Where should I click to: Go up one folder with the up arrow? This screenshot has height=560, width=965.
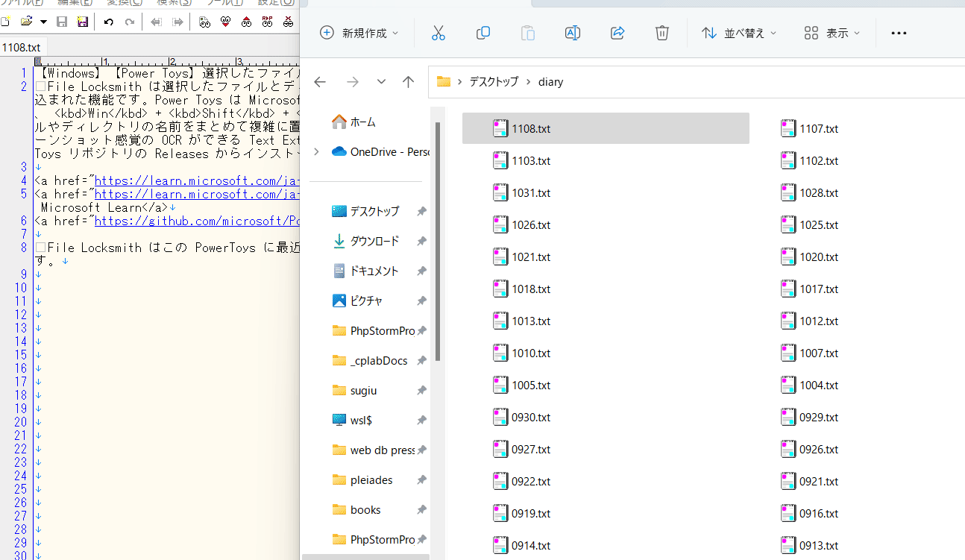pyautogui.click(x=408, y=82)
